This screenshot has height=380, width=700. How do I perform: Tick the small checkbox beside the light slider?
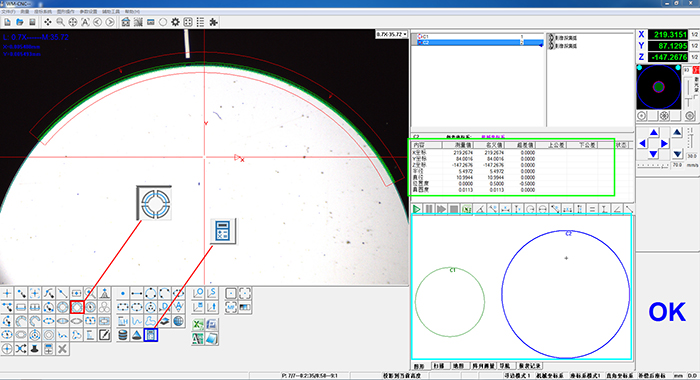click(x=696, y=96)
